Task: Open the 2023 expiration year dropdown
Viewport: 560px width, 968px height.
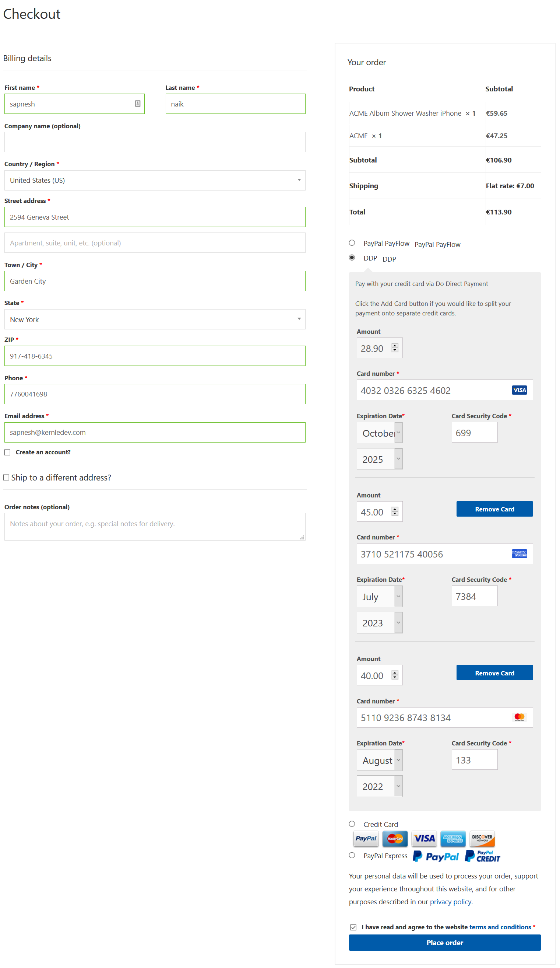Action: [380, 623]
